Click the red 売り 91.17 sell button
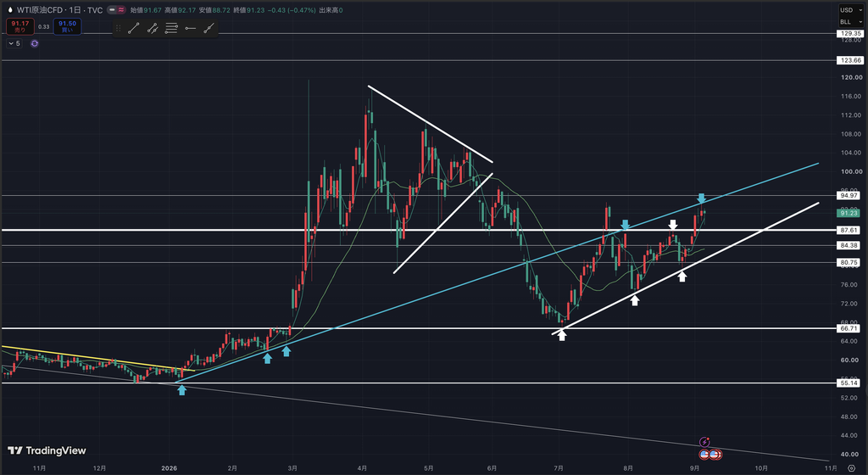The height and width of the screenshot is (475, 868). (x=20, y=26)
